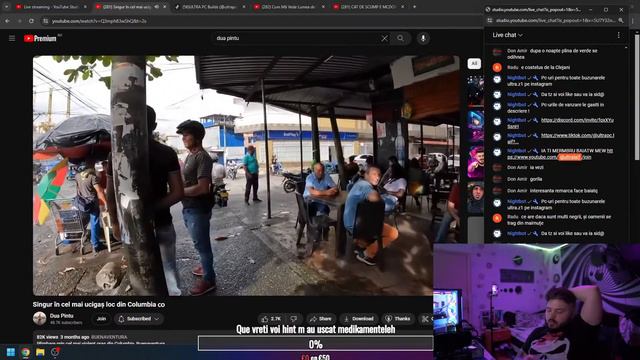Download the video

359,319
